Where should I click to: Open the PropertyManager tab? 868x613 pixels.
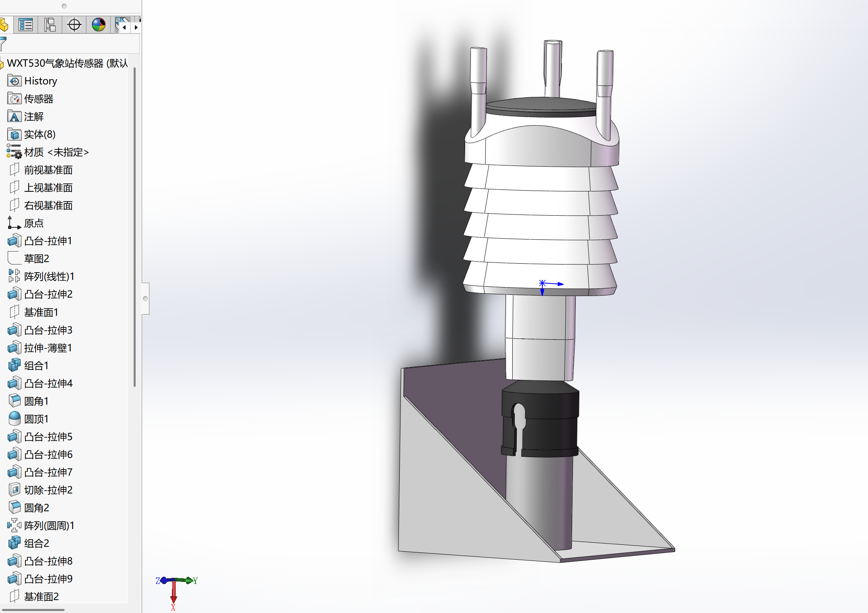pyautogui.click(x=26, y=25)
